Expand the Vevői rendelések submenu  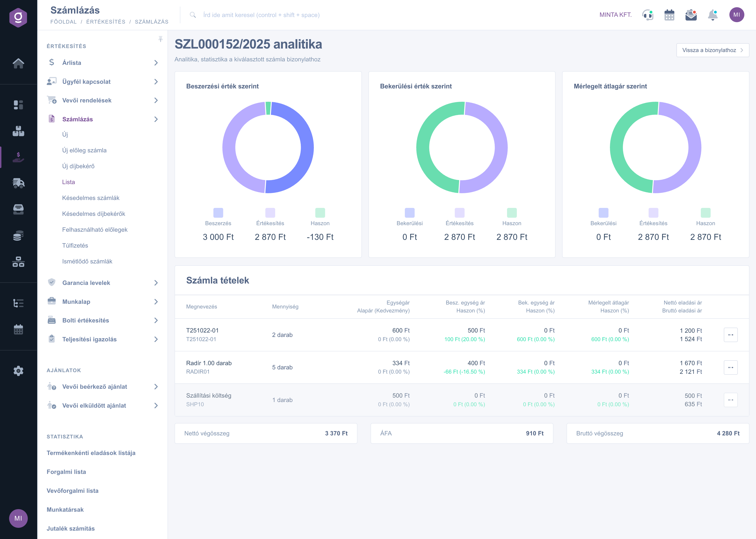(156, 100)
